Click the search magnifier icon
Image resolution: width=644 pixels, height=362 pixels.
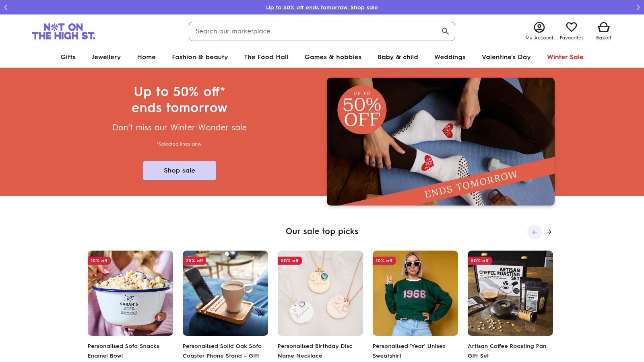click(445, 31)
